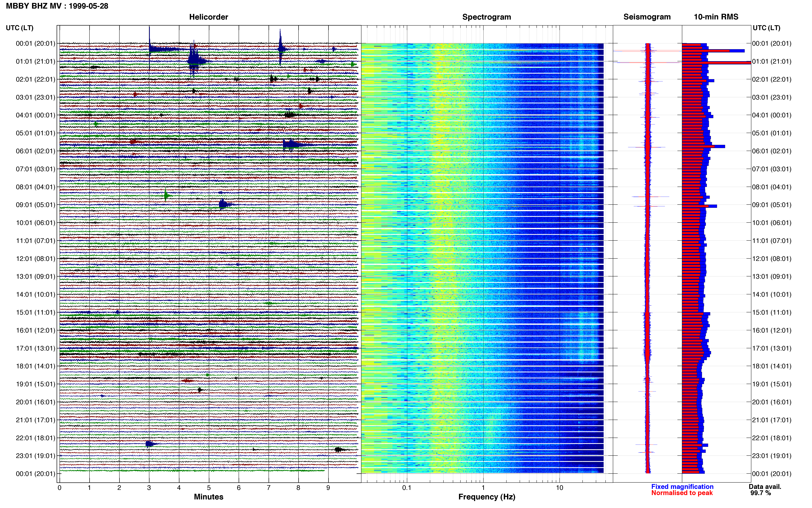
Task: Click the green event spike near 08:31 at minute 3.5
Action: pyautogui.click(x=166, y=195)
